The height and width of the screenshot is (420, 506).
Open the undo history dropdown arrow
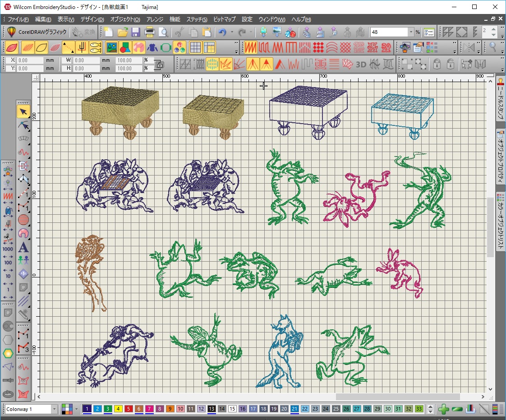pyautogui.click(x=232, y=32)
